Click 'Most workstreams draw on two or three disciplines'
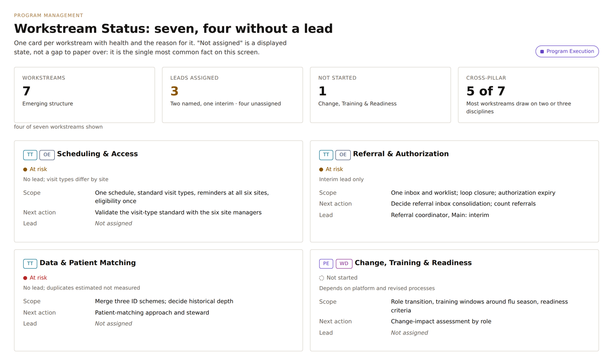This screenshot has width=613, height=364. click(518, 108)
